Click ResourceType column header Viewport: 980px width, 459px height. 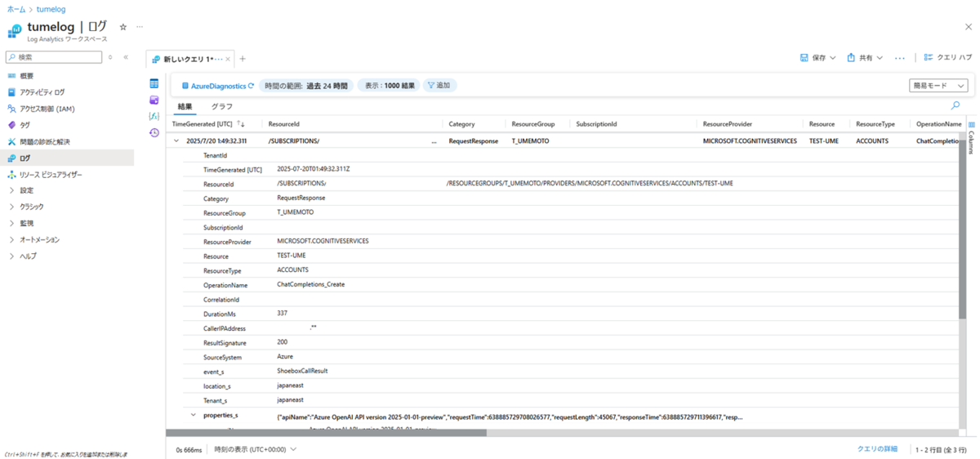875,124
